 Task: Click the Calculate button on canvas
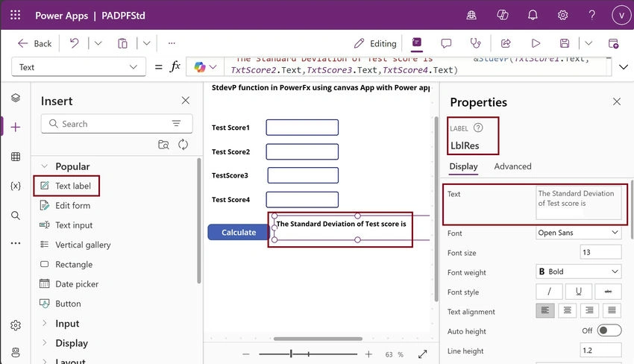pyautogui.click(x=239, y=233)
